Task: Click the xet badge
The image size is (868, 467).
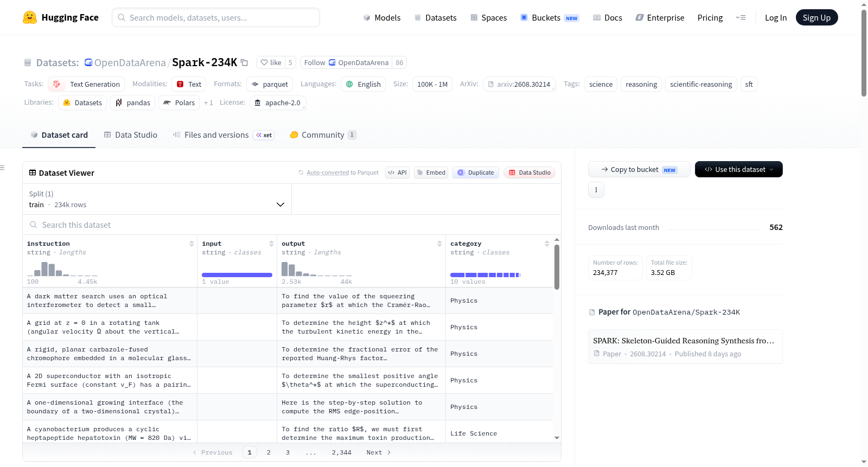Action: [x=264, y=135]
